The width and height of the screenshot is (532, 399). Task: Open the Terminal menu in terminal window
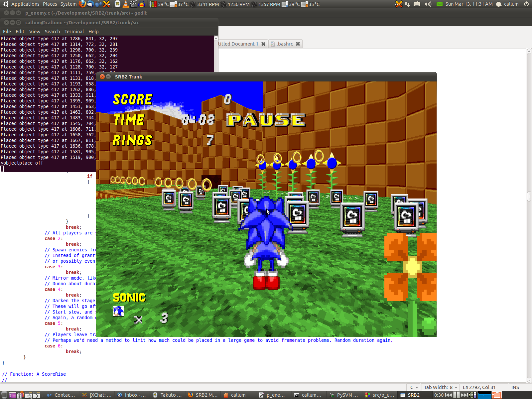74,32
